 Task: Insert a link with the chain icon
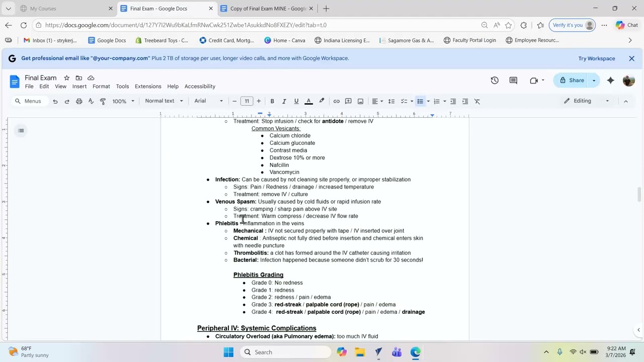pos(337,101)
